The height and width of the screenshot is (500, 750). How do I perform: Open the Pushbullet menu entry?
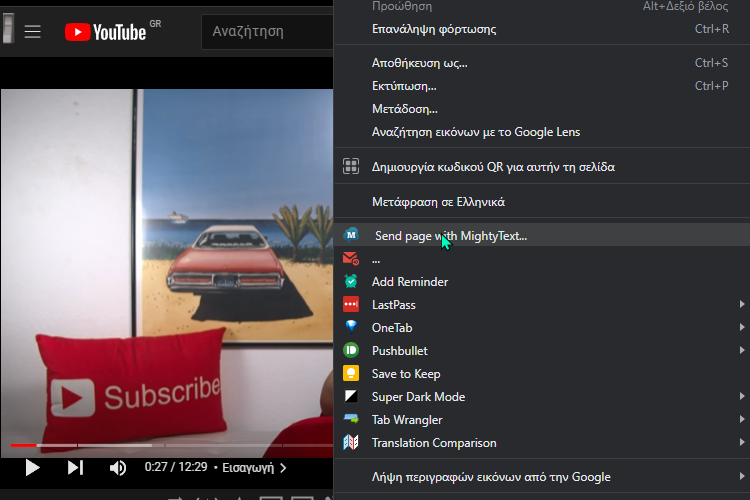tap(541, 351)
